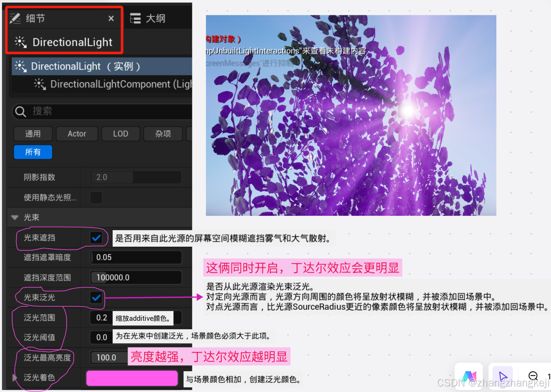
Task: Click the zoom-out magnifier icon bottom right
Action: point(532,376)
